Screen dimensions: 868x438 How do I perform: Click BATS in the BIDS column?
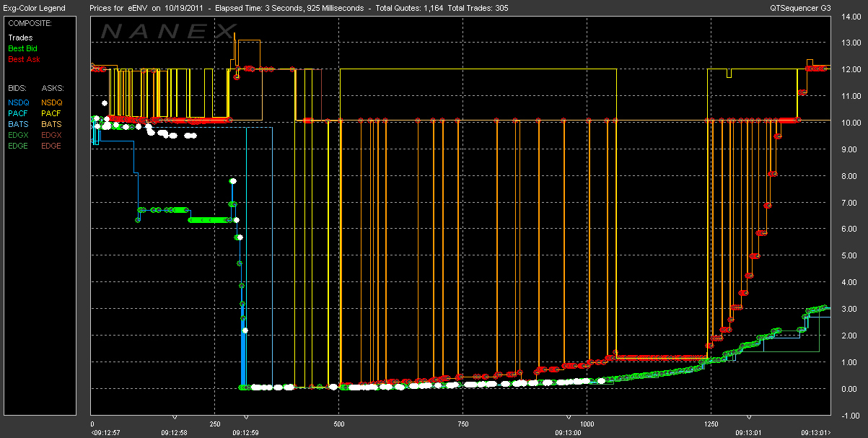pos(18,124)
